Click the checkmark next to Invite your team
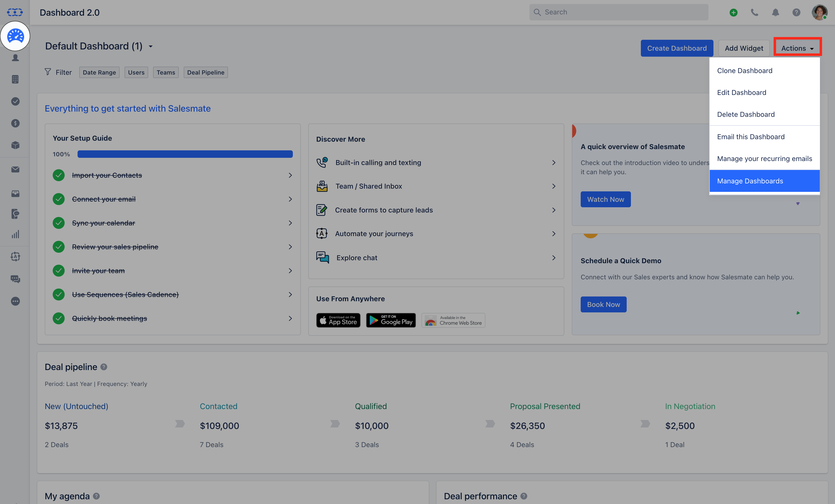 [59, 271]
